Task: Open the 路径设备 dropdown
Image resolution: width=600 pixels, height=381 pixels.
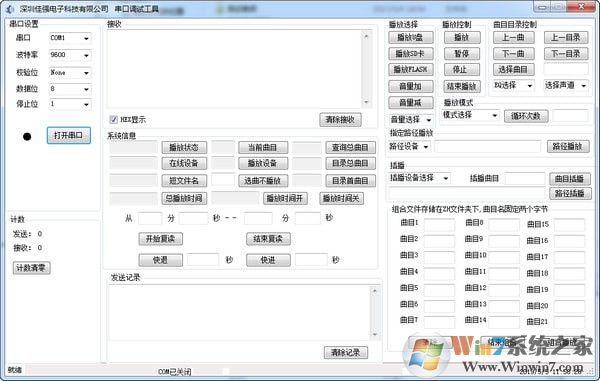Action: pos(409,147)
